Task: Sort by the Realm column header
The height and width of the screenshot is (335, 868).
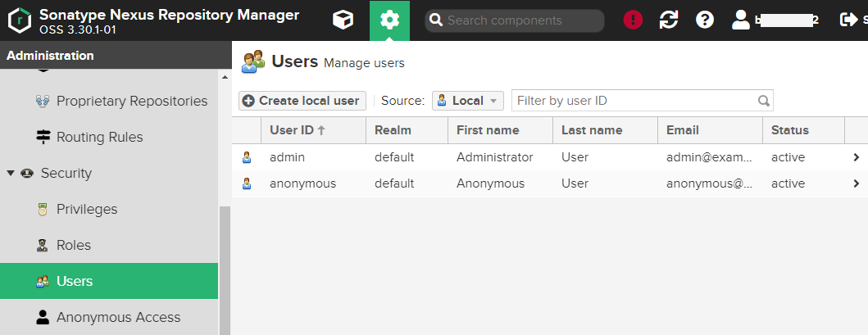Action: click(x=407, y=130)
